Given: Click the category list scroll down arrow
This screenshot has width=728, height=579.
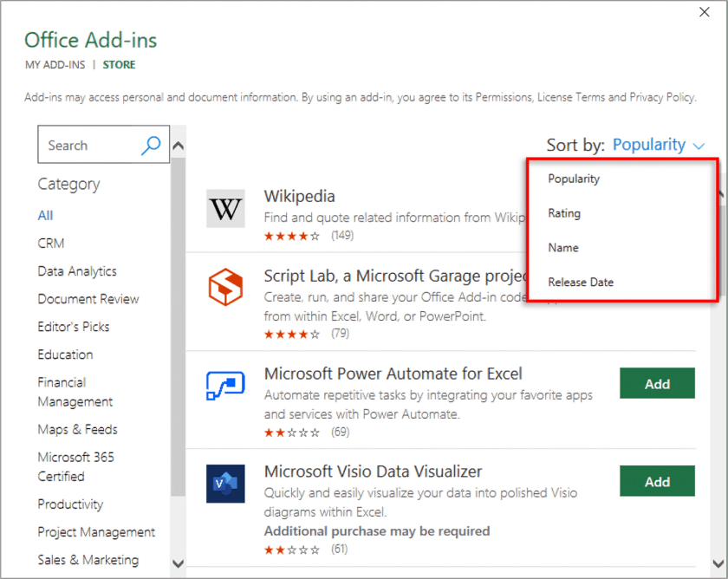Looking at the screenshot, I should pos(179,564).
